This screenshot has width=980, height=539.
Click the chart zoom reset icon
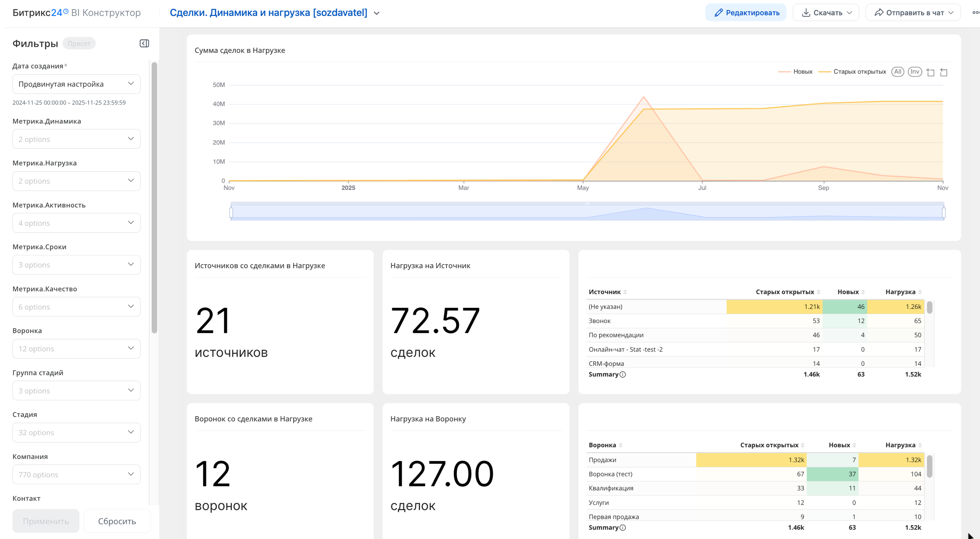[x=943, y=72]
